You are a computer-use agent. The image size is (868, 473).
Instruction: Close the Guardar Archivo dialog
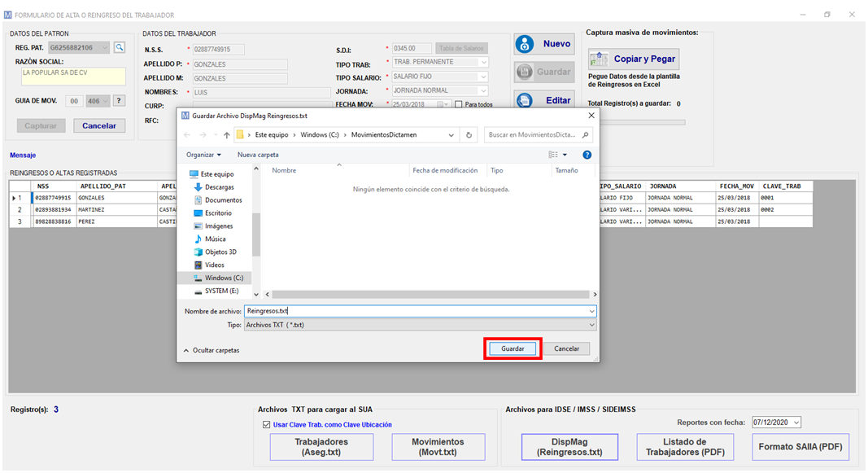(591, 116)
